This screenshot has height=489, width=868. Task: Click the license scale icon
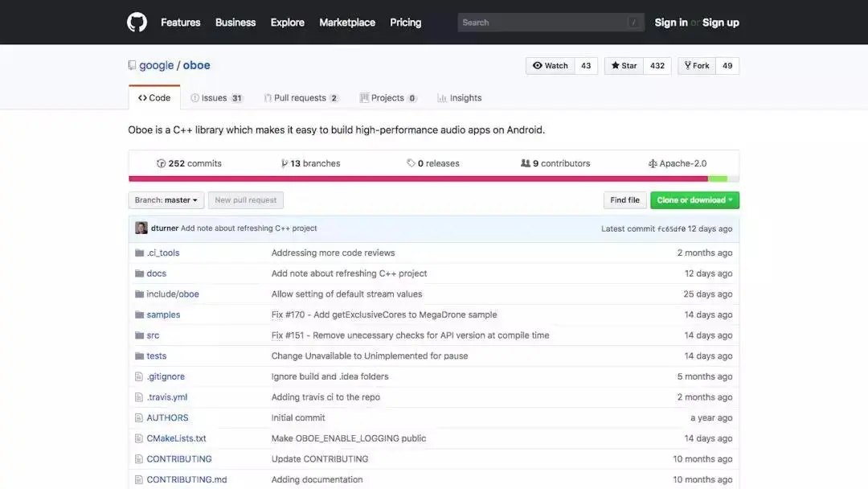pyautogui.click(x=653, y=163)
